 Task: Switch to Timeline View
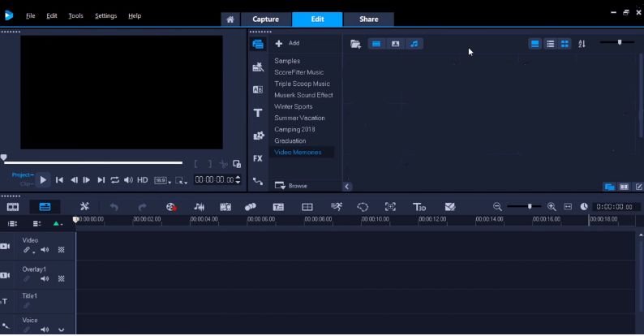coord(45,207)
